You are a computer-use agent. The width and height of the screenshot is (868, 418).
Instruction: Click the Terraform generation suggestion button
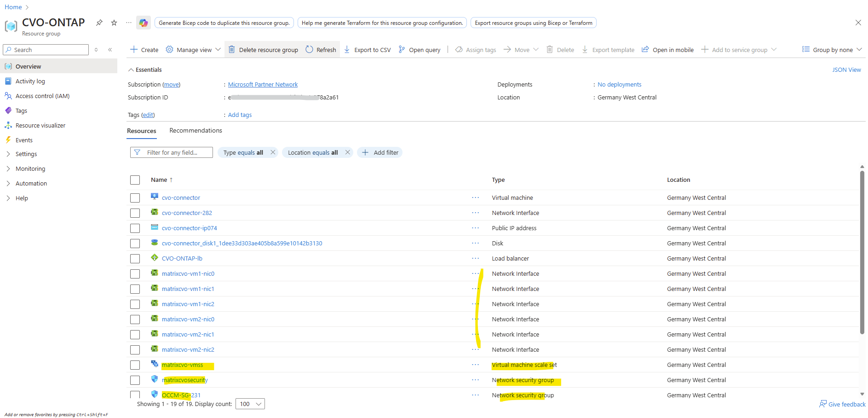point(382,23)
